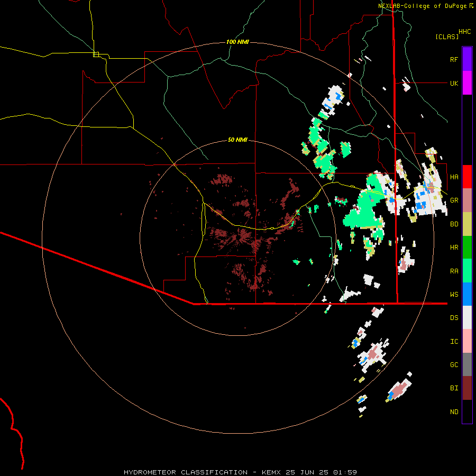Click the [CLAS] unit label
This screenshot has height=476, width=476.
tap(447, 36)
